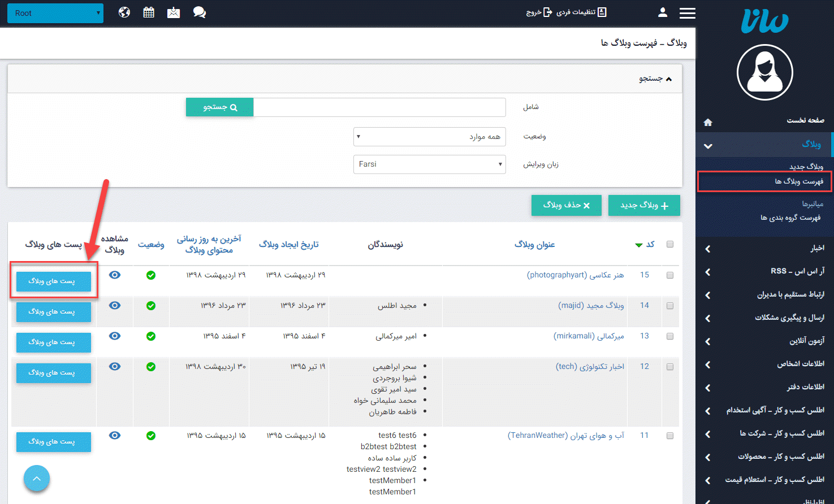View blog 15 using eye icon
834x504 pixels.
tap(115, 275)
